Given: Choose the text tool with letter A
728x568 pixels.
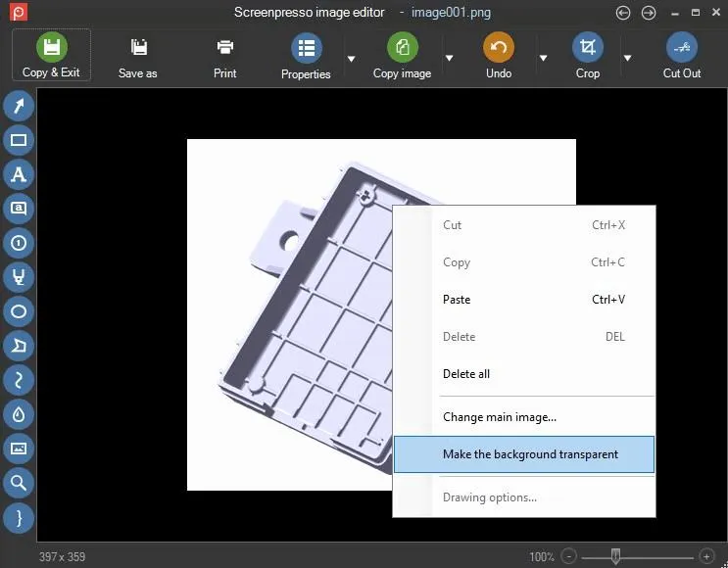Looking at the screenshot, I should tap(18, 174).
